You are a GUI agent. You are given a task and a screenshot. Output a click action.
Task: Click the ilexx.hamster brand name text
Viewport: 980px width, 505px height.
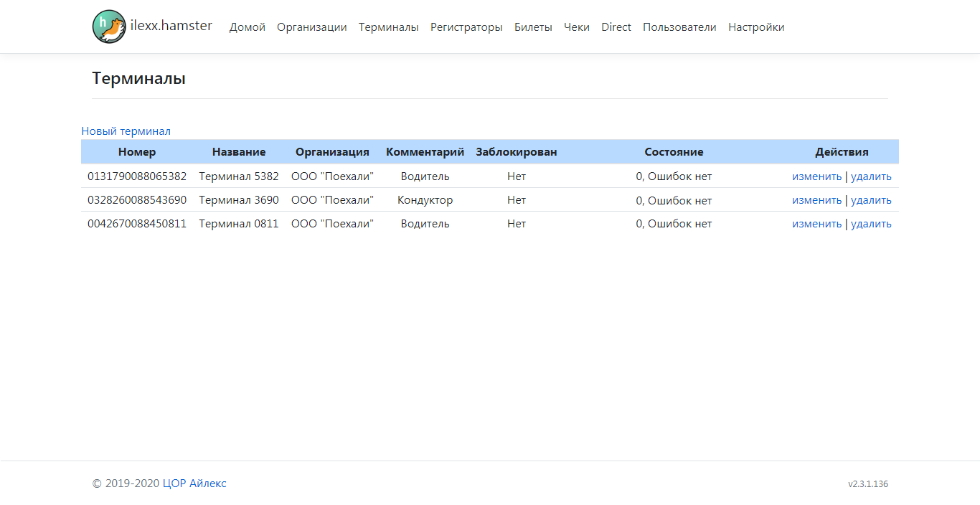[x=171, y=26]
